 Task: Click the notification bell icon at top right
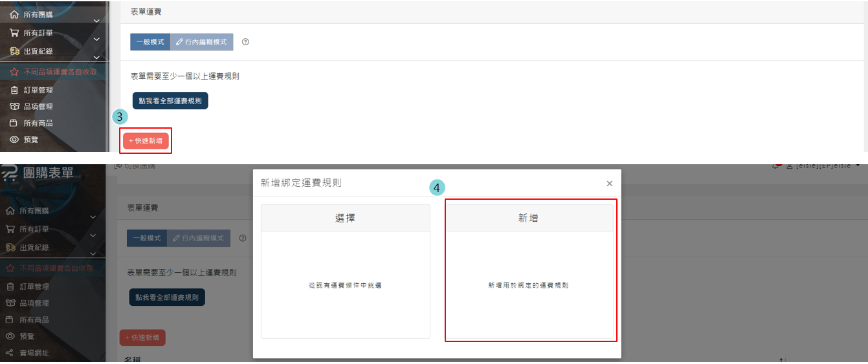point(775,166)
